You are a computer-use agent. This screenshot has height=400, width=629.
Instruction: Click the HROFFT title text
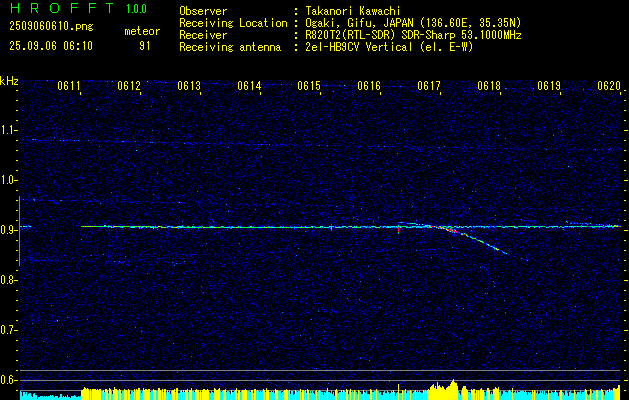pyautogui.click(x=63, y=8)
